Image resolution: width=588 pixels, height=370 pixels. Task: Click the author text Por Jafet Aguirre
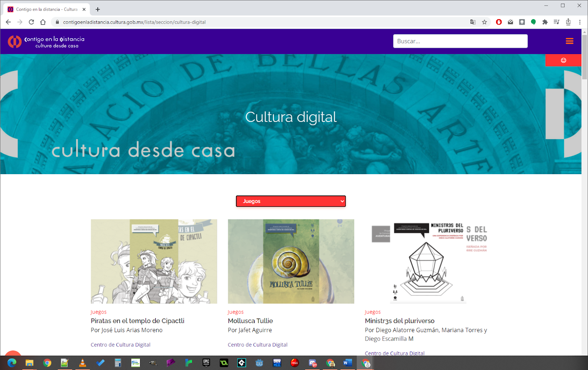tap(250, 330)
